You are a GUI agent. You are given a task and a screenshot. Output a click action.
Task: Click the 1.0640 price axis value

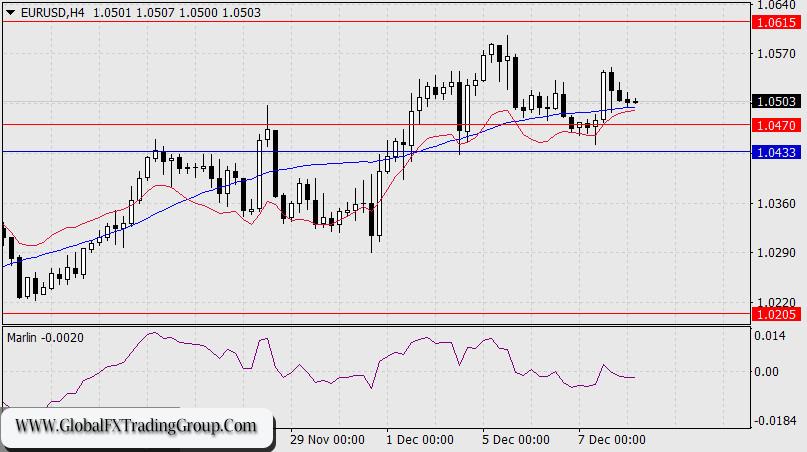click(x=776, y=5)
